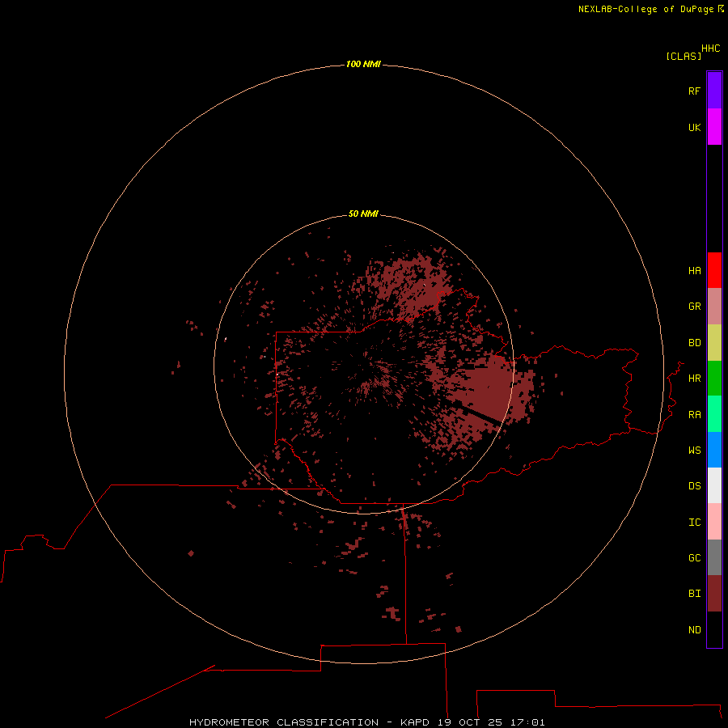Click the BI legend label
Screen dimensions: 728x728
(x=694, y=594)
